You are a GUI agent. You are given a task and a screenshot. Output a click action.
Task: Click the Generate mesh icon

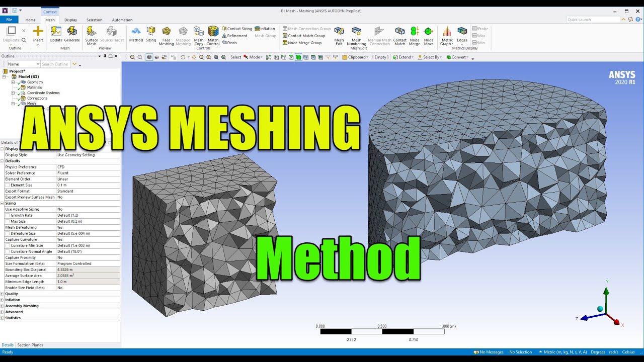(x=72, y=34)
